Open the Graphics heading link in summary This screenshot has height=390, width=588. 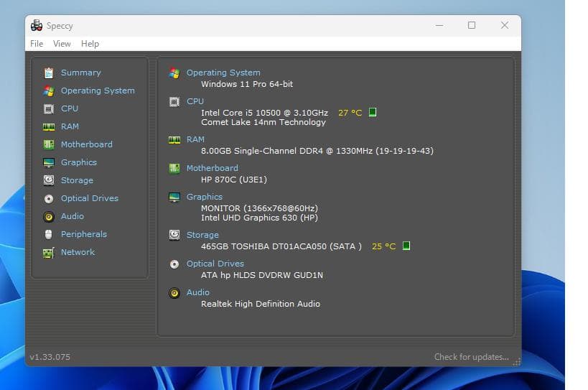point(205,197)
